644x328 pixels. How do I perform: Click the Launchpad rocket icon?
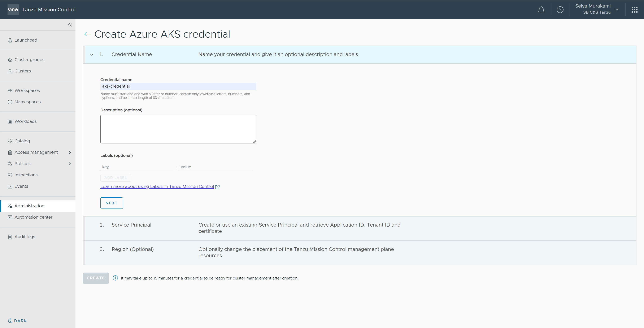click(x=10, y=40)
